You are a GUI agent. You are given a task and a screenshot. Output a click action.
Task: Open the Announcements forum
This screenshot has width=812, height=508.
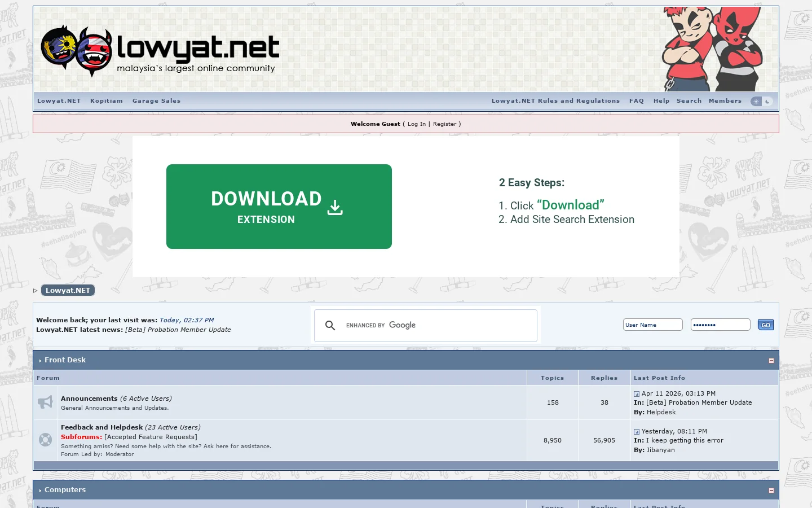click(x=89, y=398)
